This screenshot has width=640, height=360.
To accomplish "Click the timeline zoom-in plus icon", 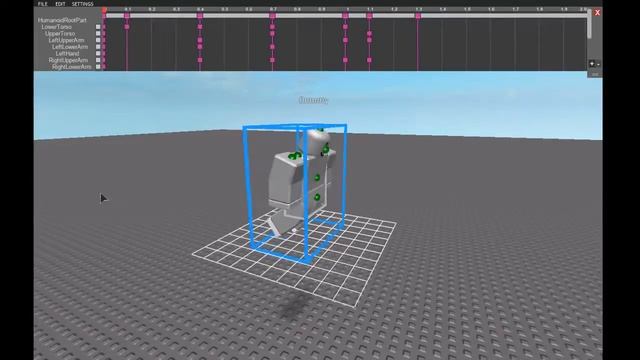I will click(592, 64).
